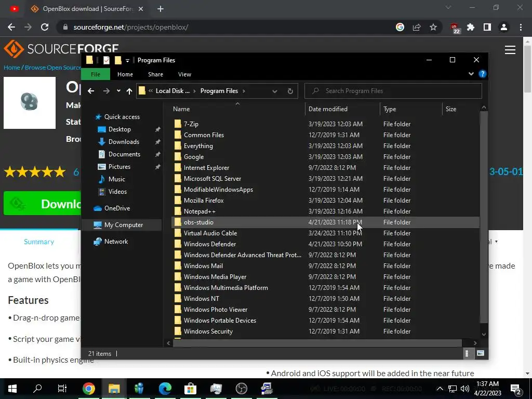Viewport: 532px width, 399px height.
Task: Click SourceForge Home breadcrumb link
Action: tap(12, 68)
